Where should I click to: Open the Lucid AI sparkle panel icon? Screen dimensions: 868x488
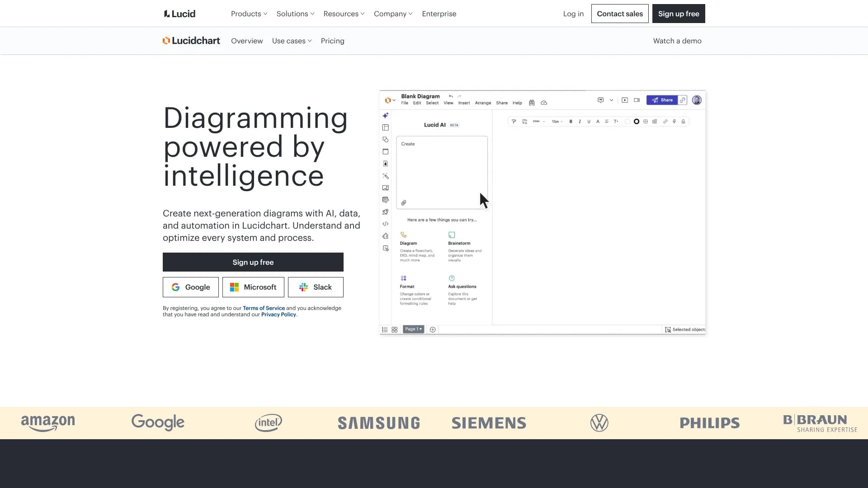pos(385,115)
